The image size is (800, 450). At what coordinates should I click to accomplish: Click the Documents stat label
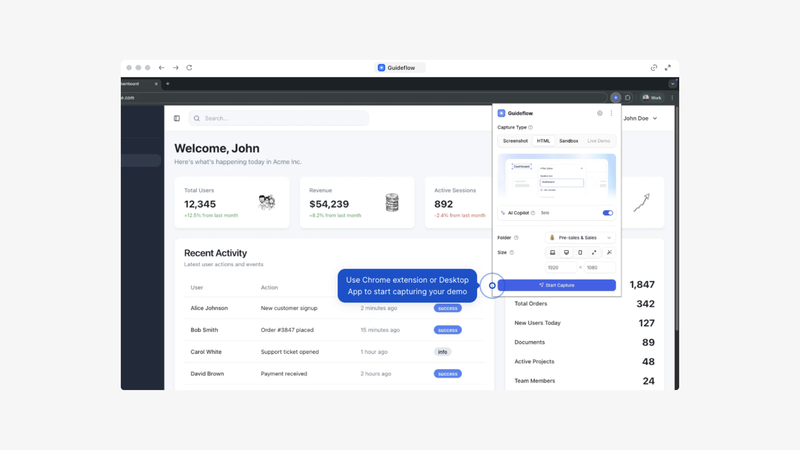click(530, 342)
